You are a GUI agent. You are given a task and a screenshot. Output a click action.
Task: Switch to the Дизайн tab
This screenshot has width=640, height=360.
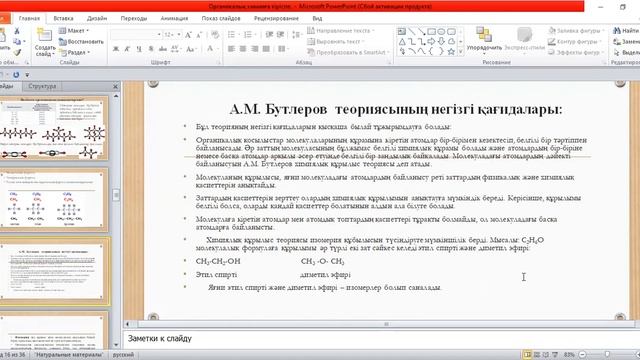click(97, 18)
